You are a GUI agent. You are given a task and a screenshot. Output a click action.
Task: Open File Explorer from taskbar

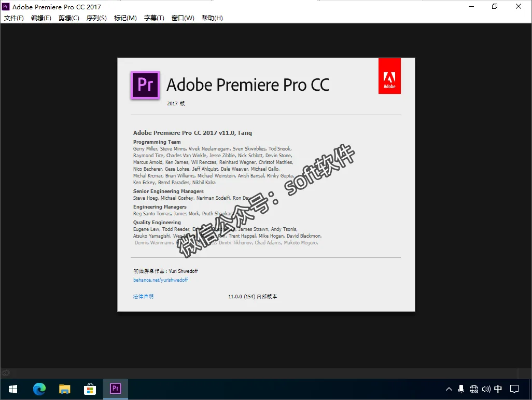(64, 389)
